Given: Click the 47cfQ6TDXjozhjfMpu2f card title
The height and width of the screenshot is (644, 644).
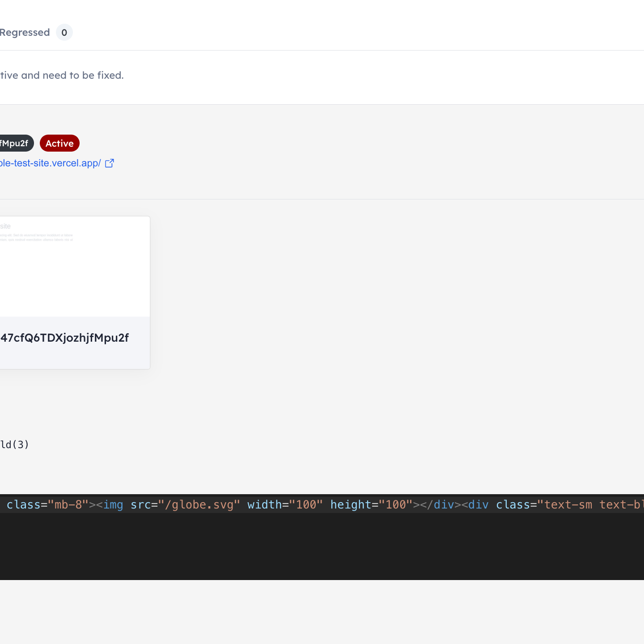Looking at the screenshot, I should [x=64, y=338].
